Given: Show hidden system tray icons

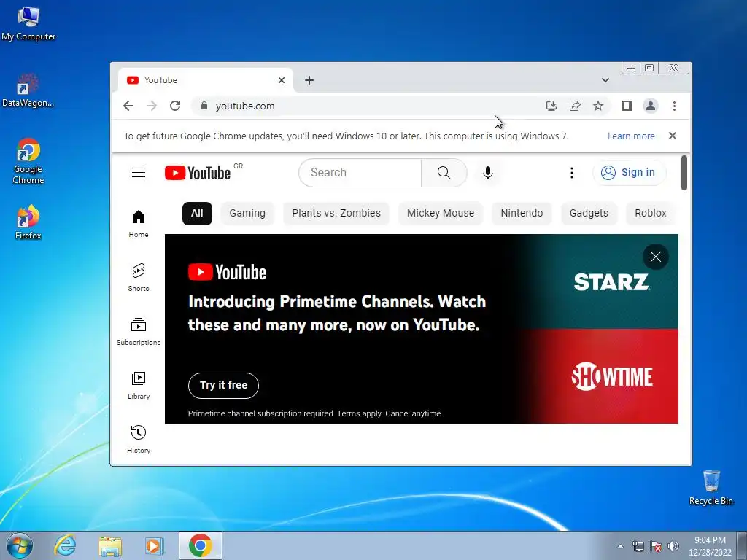Looking at the screenshot, I should pyautogui.click(x=620, y=546).
